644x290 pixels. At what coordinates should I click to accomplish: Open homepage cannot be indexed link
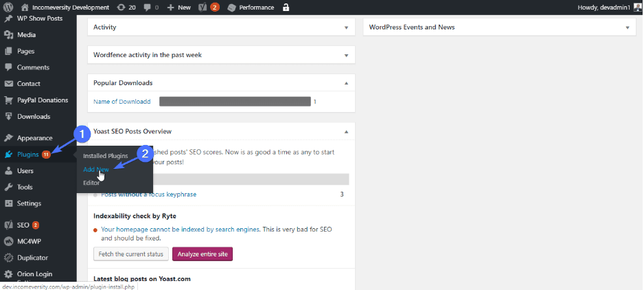181,230
